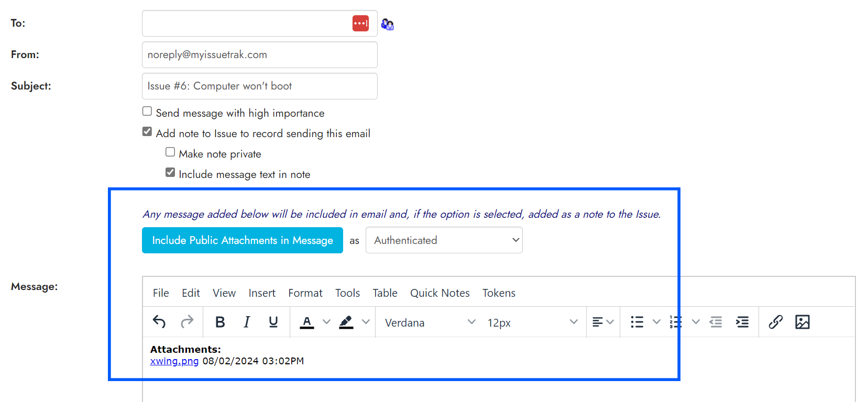
Task: Apply the text color button
Action: point(307,322)
